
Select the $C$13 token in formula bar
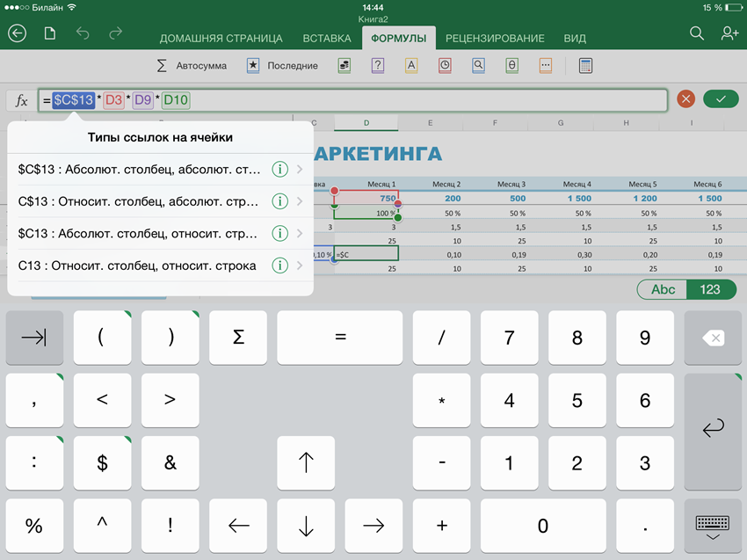tap(73, 100)
